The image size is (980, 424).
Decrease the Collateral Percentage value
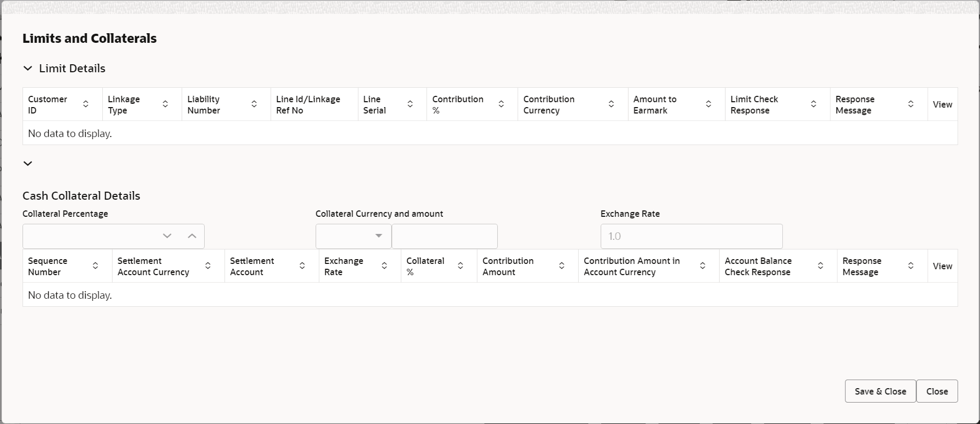tap(167, 236)
